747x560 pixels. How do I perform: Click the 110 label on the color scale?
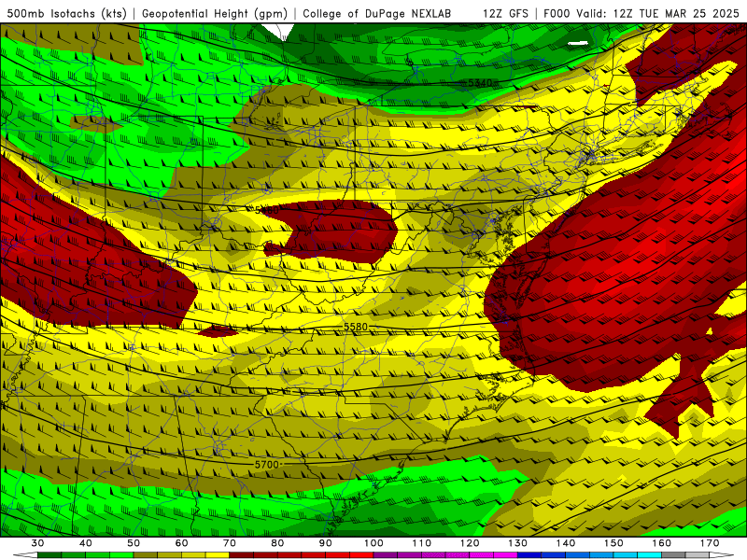tap(422, 543)
